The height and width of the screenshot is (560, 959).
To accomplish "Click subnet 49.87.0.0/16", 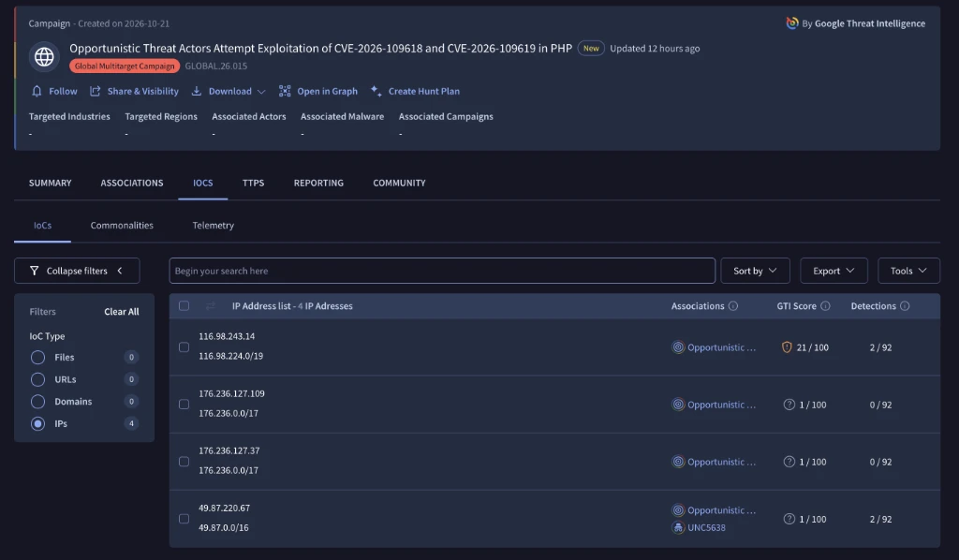I will (x=223, y=527).
